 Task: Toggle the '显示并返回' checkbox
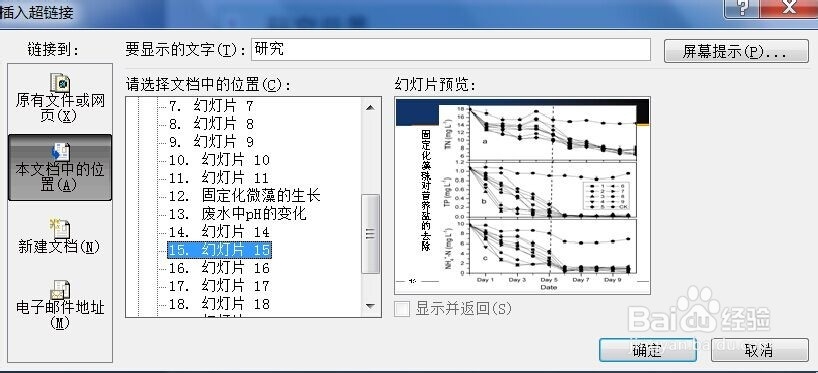point(402,309)
